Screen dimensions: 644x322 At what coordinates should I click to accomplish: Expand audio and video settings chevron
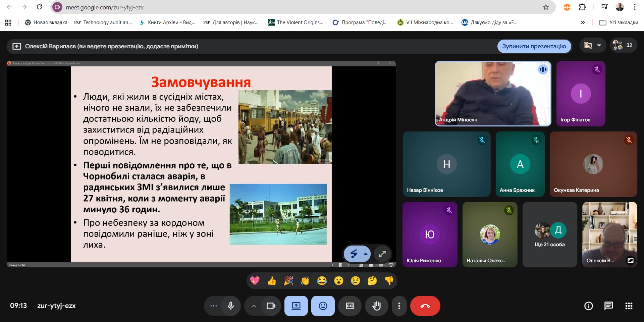coord(254,306)
